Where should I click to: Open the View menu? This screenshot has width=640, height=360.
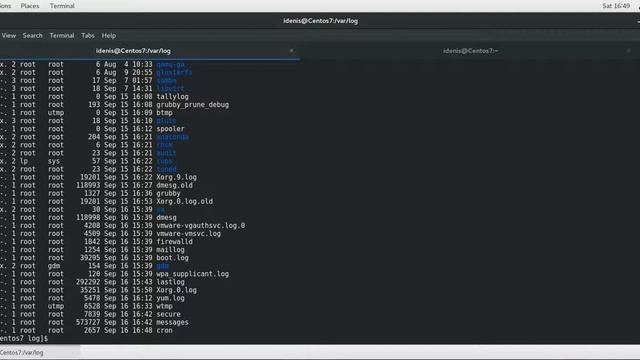tap(9, 36)
